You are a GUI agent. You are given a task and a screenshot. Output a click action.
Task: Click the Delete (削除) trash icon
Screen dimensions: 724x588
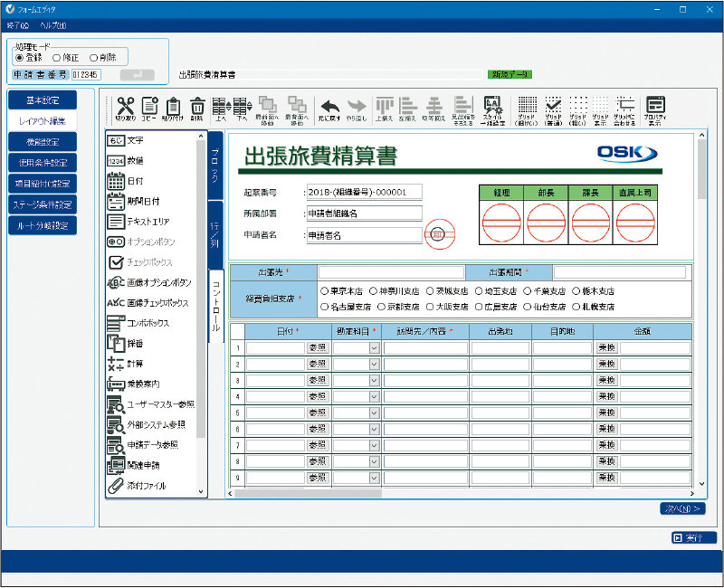click(197, 109)
